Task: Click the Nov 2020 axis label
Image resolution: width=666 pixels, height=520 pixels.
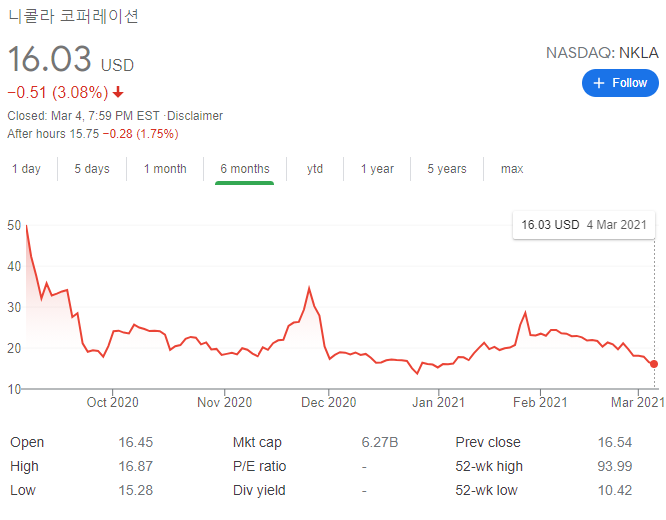Action: 225,402
